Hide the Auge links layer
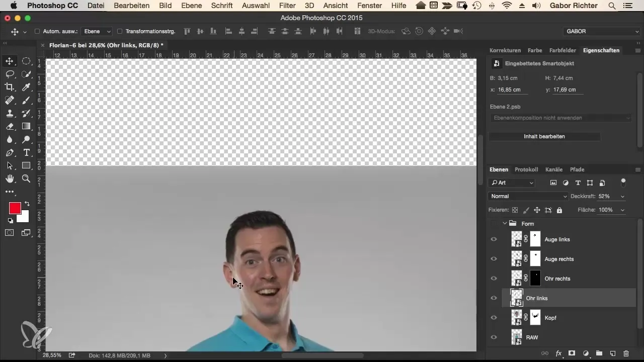 coord(494,239)
